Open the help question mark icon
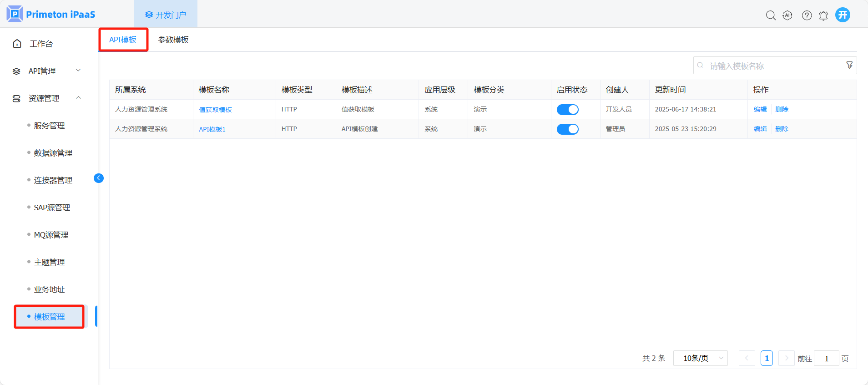 pos(807,15)
